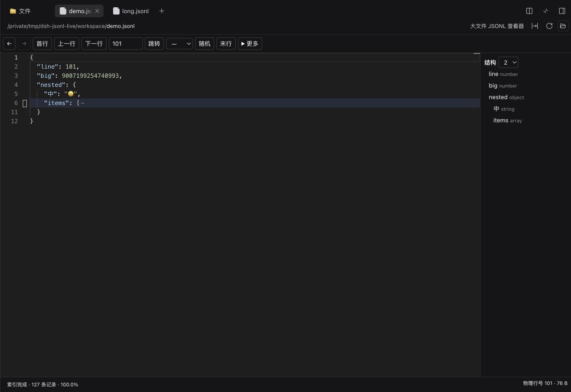Click the "big": 9007199254740993 line
The width and height of the screenshot is (571, 392).
(x=80, y=75)
